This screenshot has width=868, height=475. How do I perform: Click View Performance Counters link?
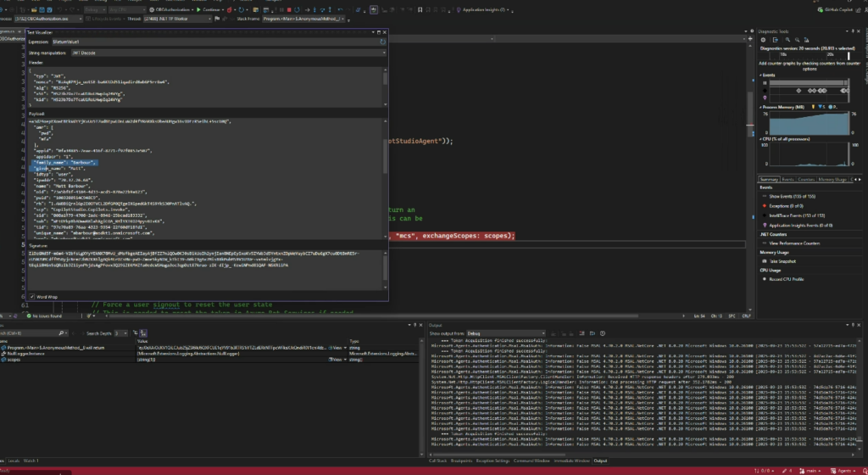coord(794,243)
